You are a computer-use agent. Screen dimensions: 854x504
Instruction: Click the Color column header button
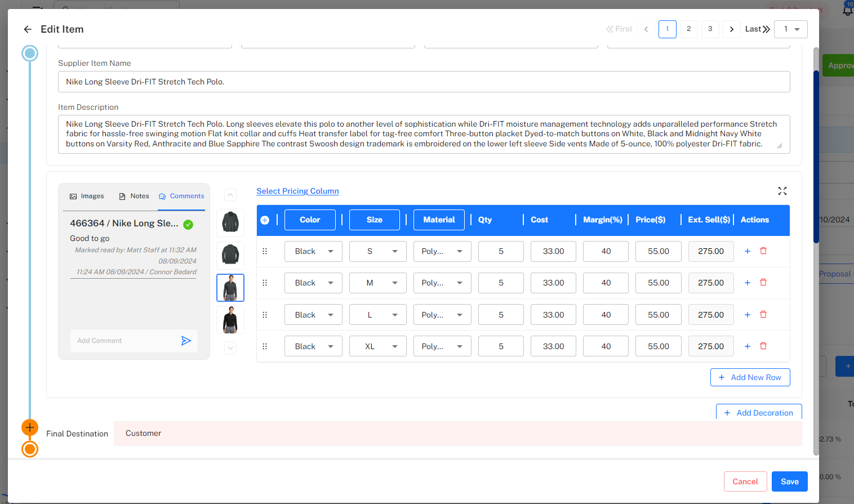tap(310, 220)
